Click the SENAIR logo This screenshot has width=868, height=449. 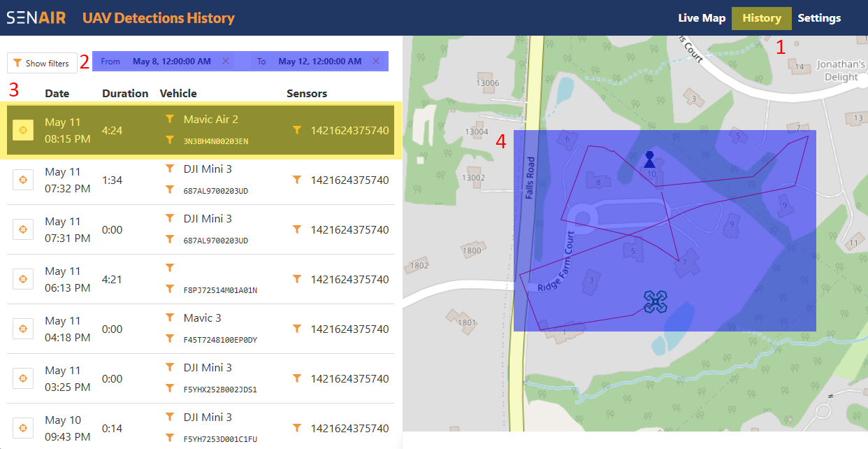pyautogui.click(x=36, y=18)
